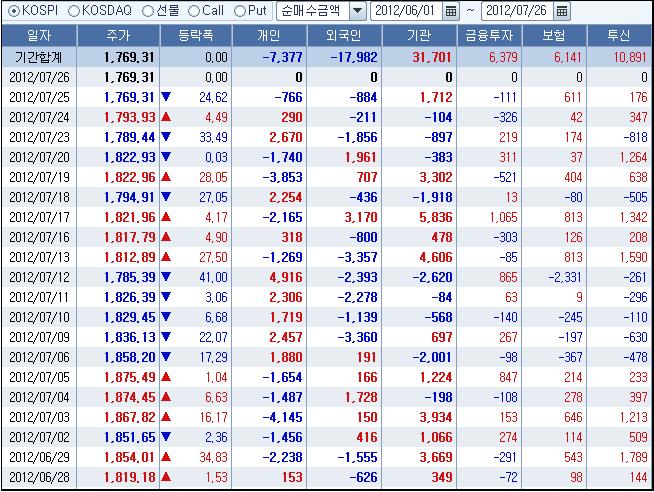This screenshot has width=654, height=492.
Task: Select the Call radio button
Action: click(194, 11)
